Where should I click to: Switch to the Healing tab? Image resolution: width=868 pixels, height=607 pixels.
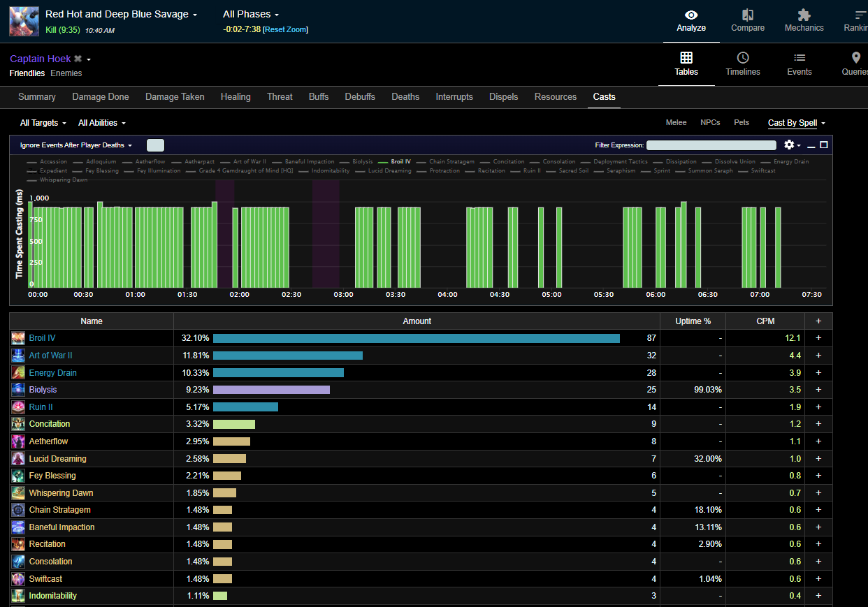pyautogui.click(x=236, y=97)
